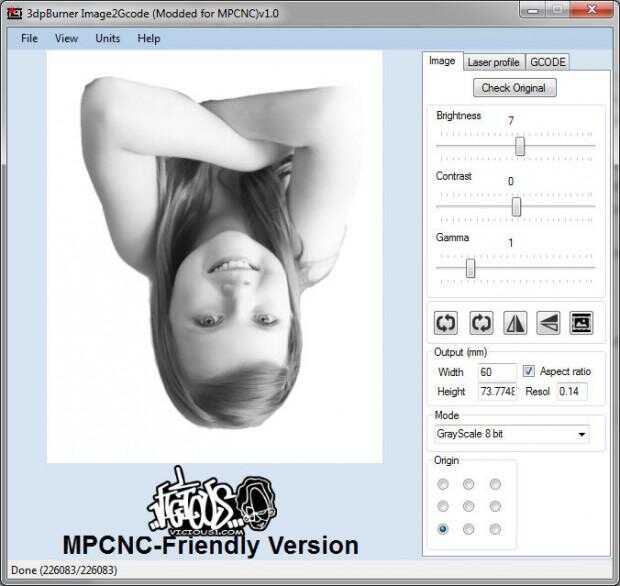Rotate image clockwise using second rotate icon
Screen dimensions: 620x586
click(x=481, y=323)
